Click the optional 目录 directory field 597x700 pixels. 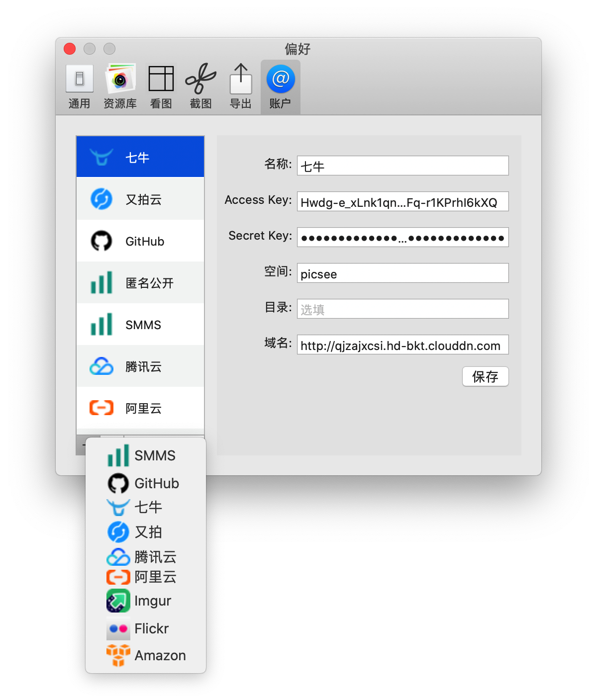coord(402,309)
